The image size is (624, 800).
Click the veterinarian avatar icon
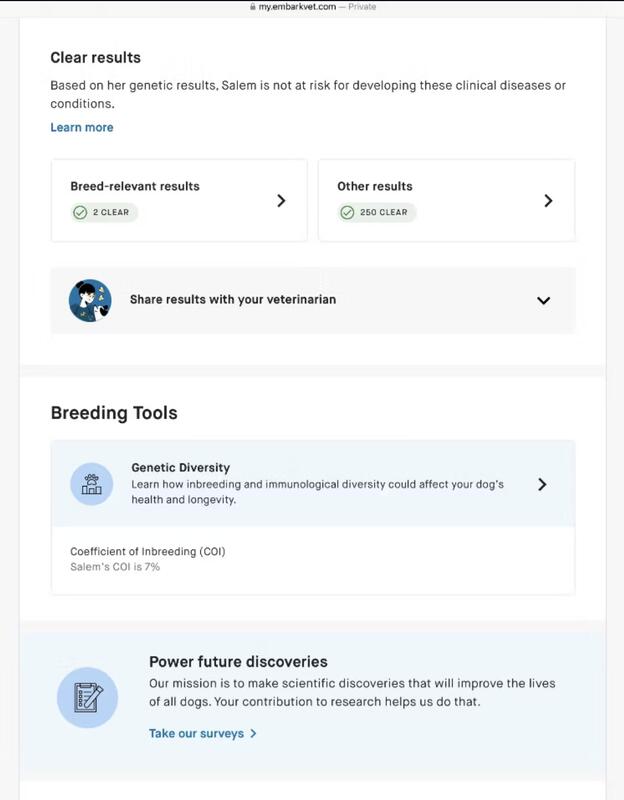90,300
